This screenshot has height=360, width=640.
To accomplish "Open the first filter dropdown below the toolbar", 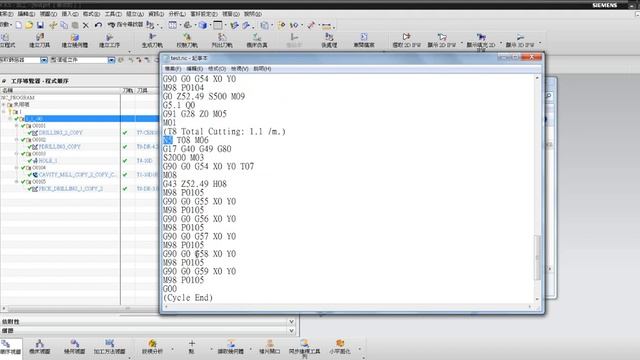I will point(44,60).
